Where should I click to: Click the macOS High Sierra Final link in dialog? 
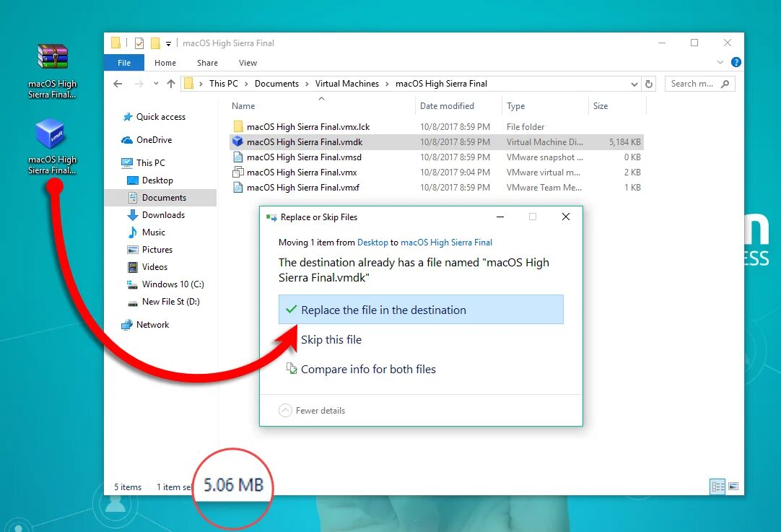446,242
